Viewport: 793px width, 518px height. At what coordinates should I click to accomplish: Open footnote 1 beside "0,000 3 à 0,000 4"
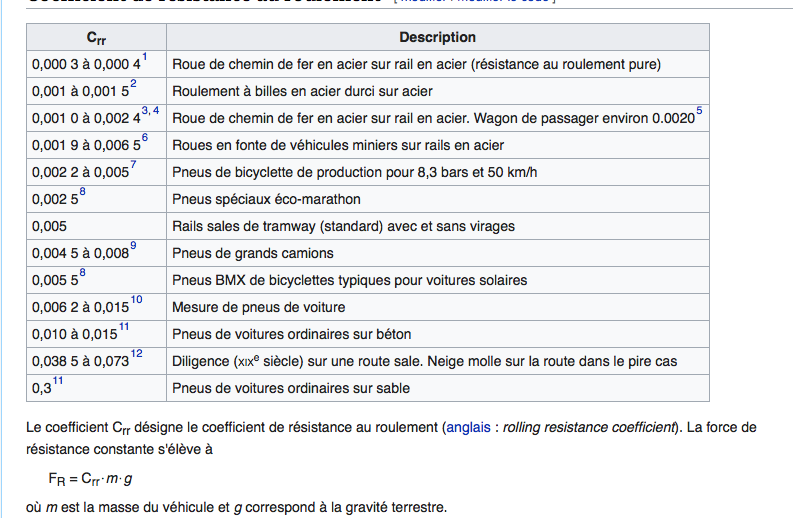(145, 57)
